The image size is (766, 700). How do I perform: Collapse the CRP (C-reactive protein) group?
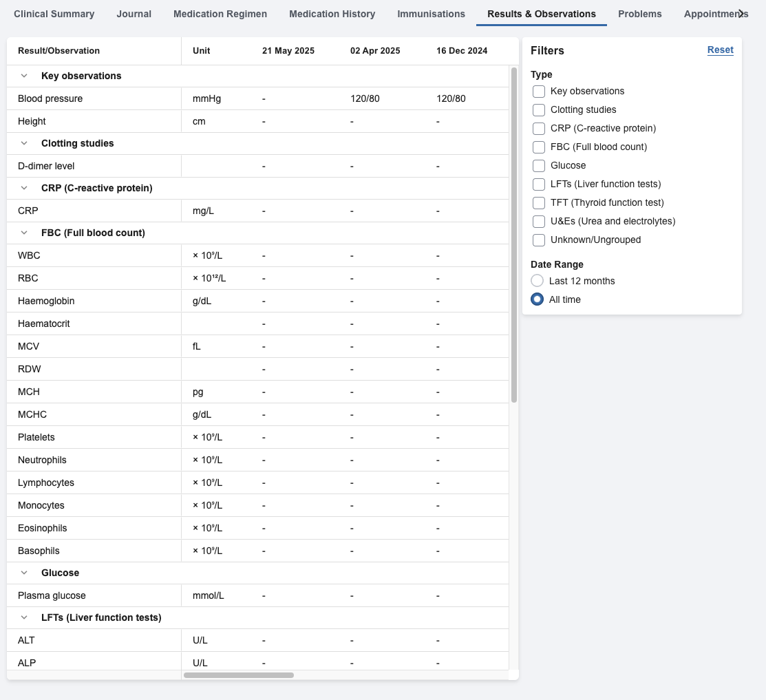tap(25, 188)
